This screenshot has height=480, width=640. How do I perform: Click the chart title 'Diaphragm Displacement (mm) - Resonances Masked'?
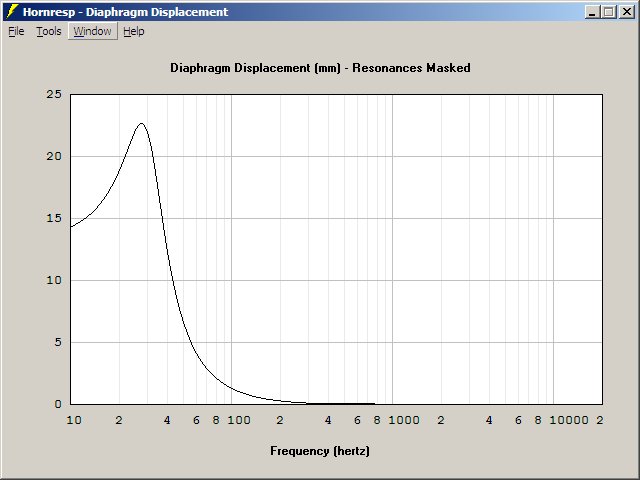coord(320,68)
